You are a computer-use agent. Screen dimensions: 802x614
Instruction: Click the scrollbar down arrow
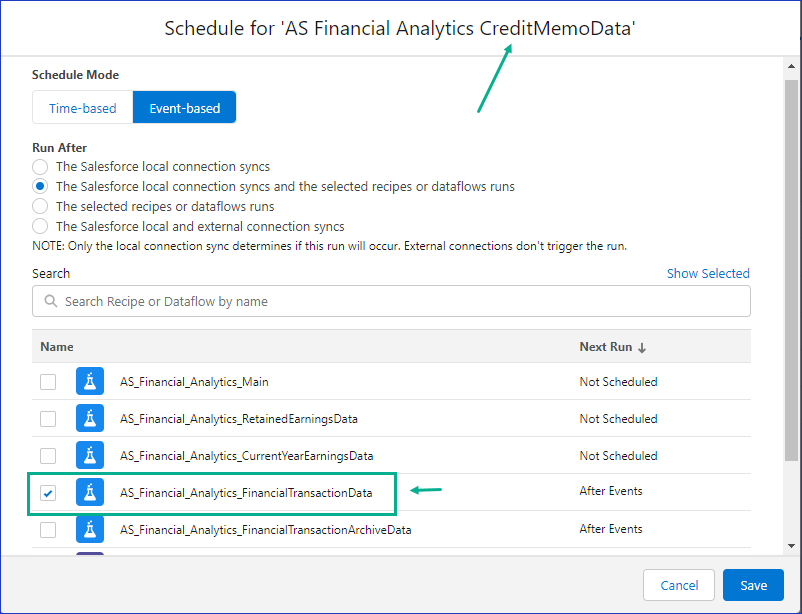click(791, 545)
